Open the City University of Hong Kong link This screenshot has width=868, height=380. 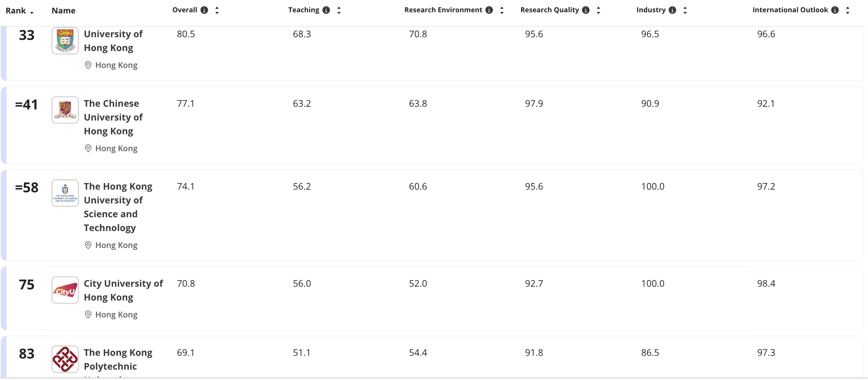[123, 290]
